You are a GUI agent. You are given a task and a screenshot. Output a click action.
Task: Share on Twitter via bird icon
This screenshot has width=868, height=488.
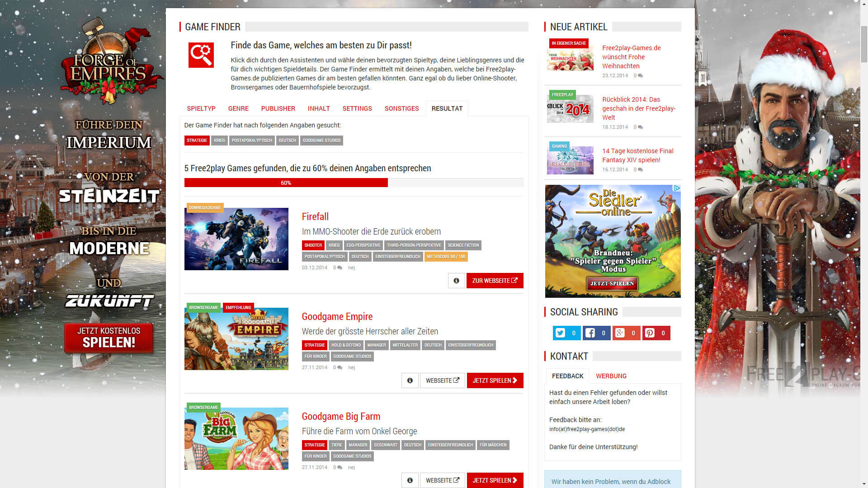coord(561,333)
